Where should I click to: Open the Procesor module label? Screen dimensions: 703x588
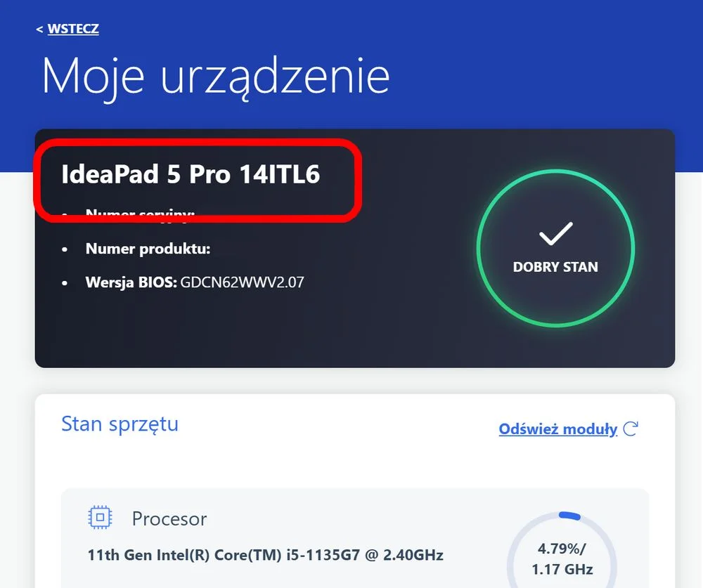tap(169, 519)
